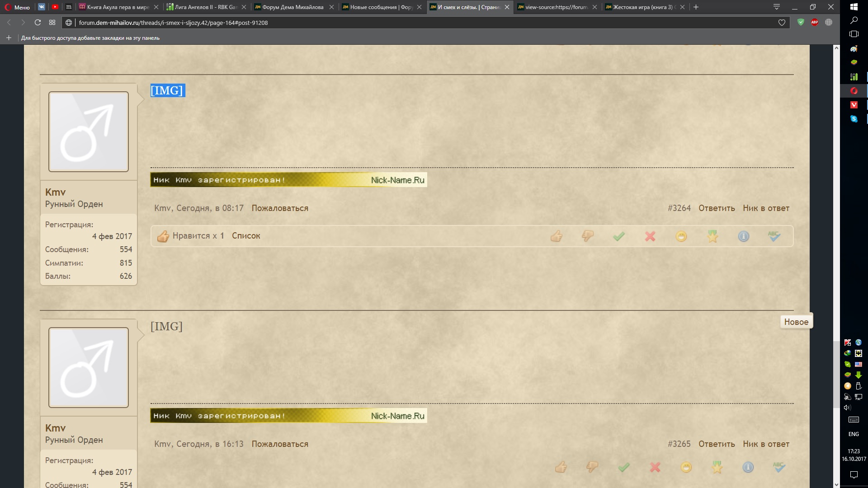This screenshot has width=868, height=488.
Task: Switch to Новые сообщения tab
Action: pos(381,7)
